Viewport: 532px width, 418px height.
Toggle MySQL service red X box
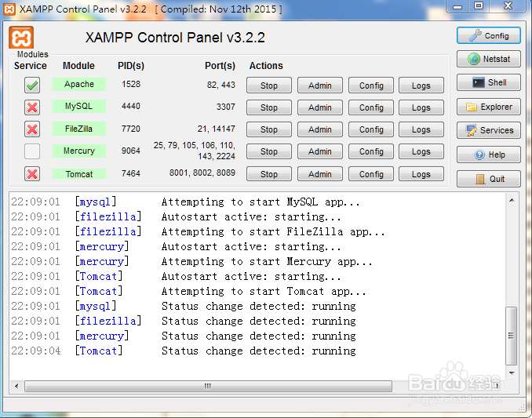[32, 107]
